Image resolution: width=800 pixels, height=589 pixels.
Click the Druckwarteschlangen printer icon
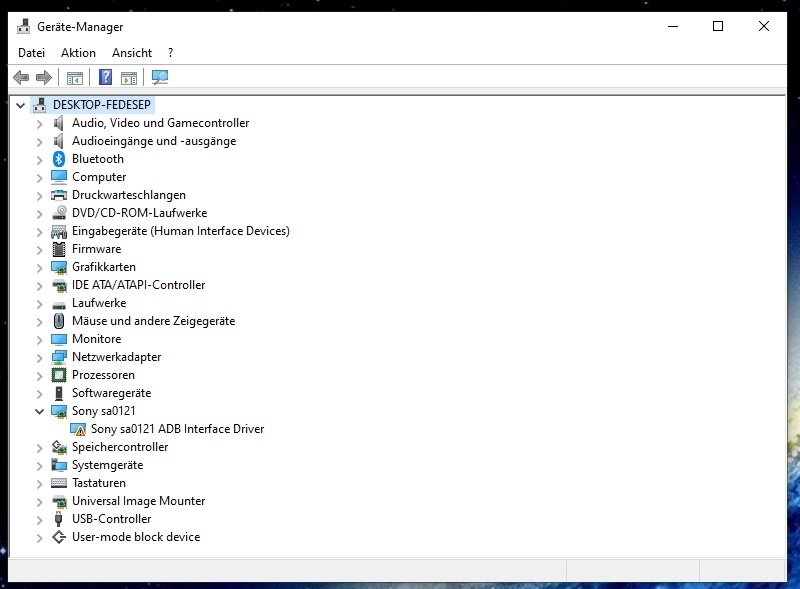click(x=59, y=195)
